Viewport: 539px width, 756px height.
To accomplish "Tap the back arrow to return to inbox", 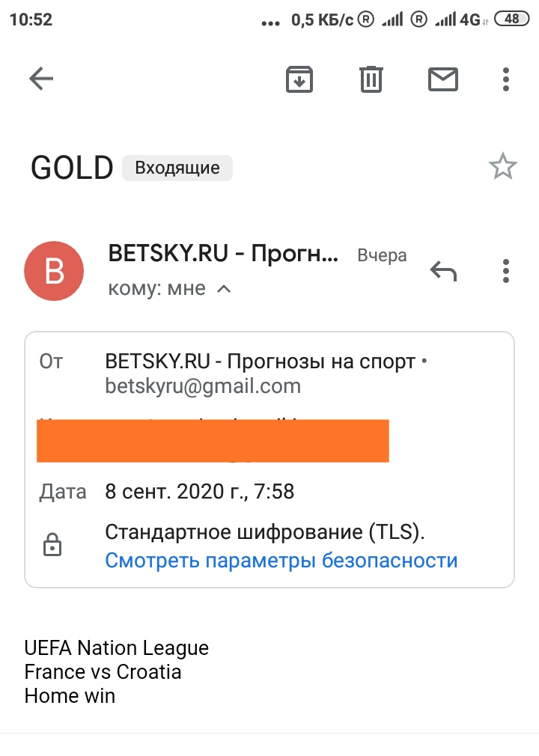I will [x=41, y=79].
